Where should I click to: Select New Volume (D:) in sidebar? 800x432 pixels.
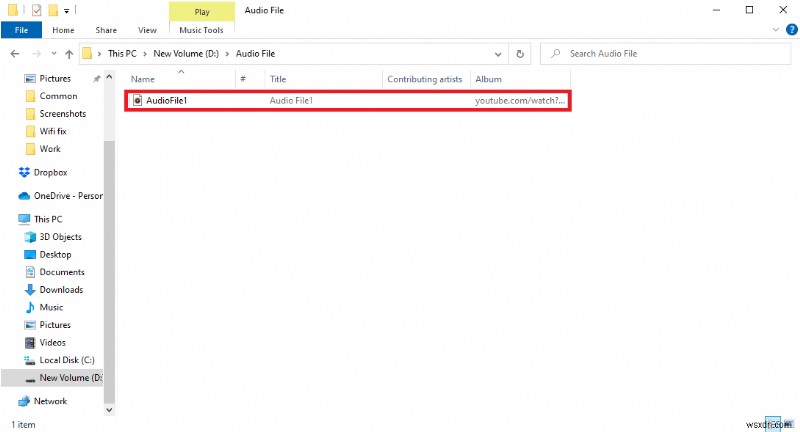click(x=53, y=377)
